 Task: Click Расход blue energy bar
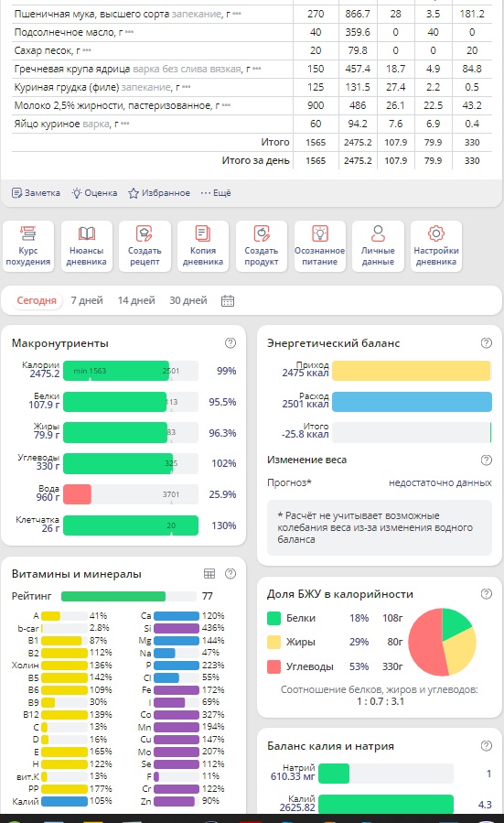(x=412, y=402)
